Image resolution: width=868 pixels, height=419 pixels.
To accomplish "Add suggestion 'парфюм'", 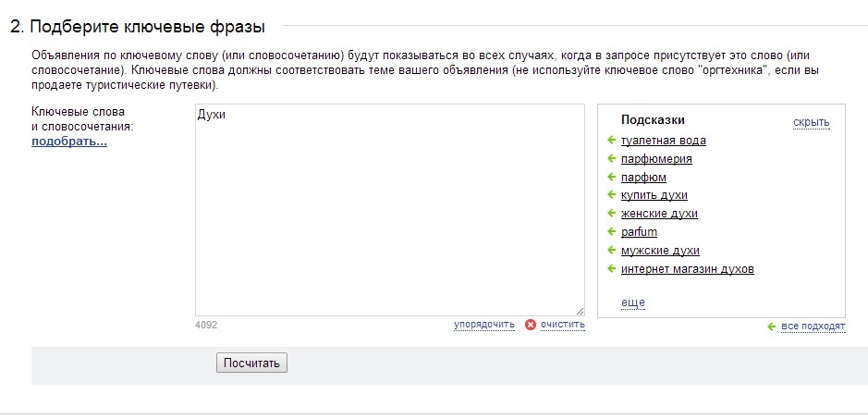I will pos(643,178).
